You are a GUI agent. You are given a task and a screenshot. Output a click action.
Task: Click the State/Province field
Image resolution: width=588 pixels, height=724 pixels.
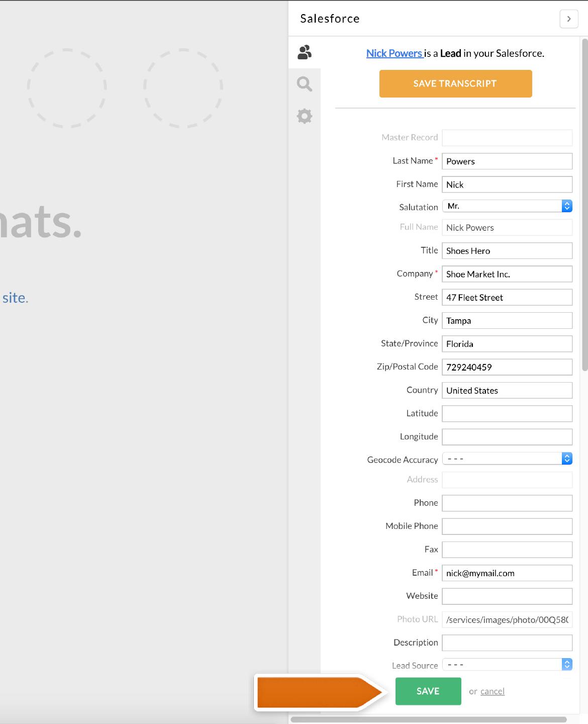[507, 344]
